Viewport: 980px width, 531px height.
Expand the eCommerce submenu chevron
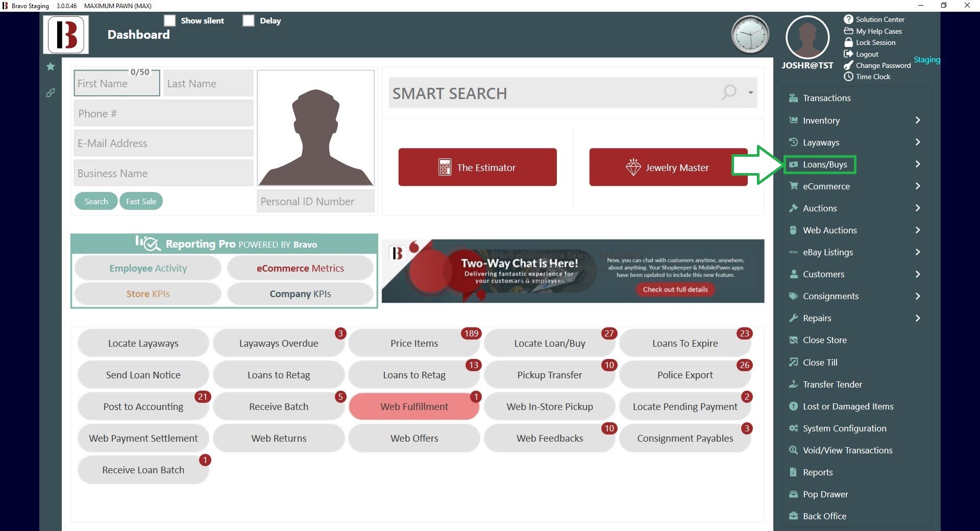click(918, 186)
